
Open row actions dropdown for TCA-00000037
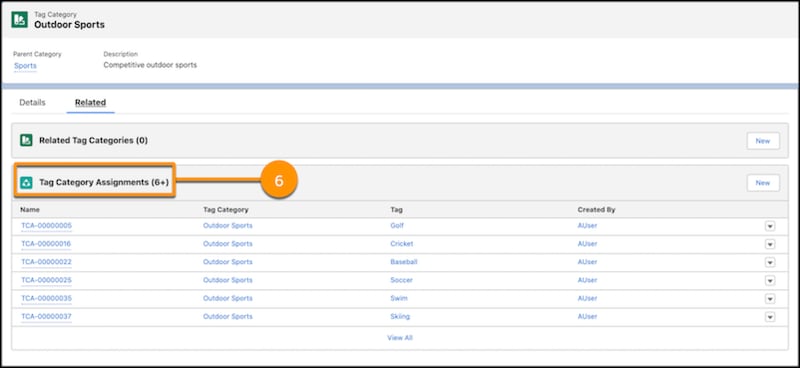770,317
